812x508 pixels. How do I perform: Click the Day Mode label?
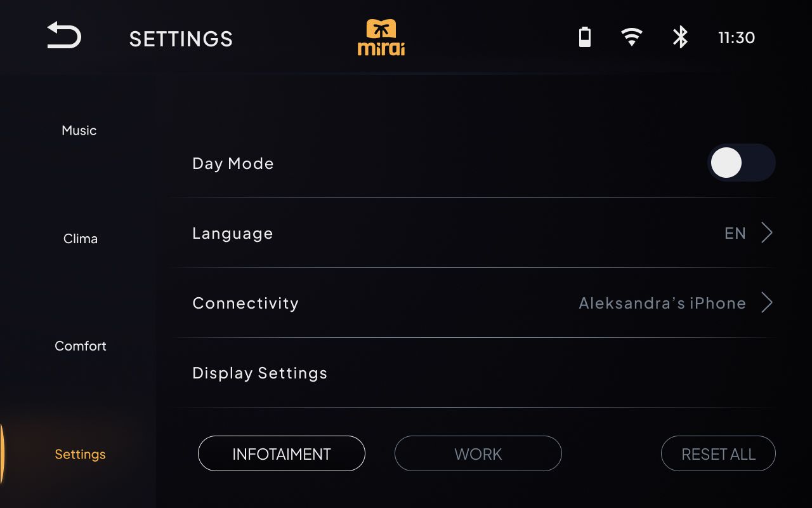[233, 163]
